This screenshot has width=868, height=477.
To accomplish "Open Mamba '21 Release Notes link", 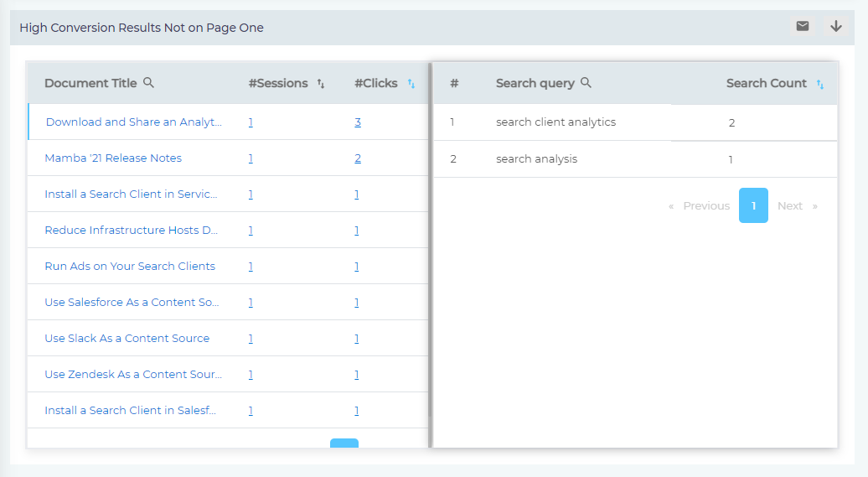I will pyautogui.click(x=113, y=158).
